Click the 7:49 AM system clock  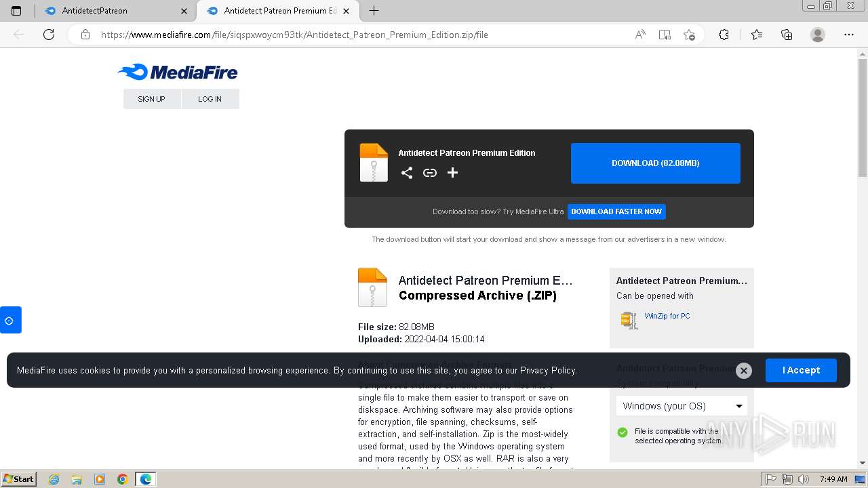tap(833, 479)
